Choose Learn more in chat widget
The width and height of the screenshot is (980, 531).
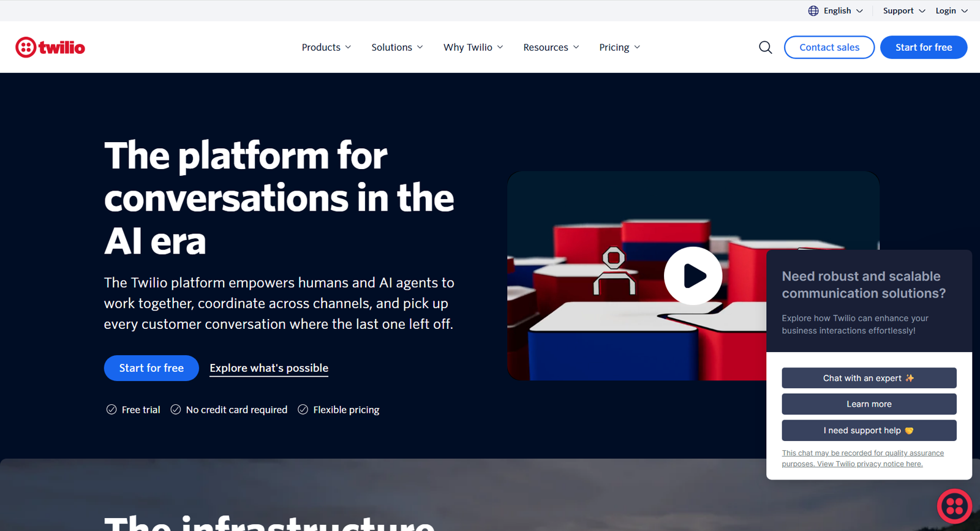(869, 404)
